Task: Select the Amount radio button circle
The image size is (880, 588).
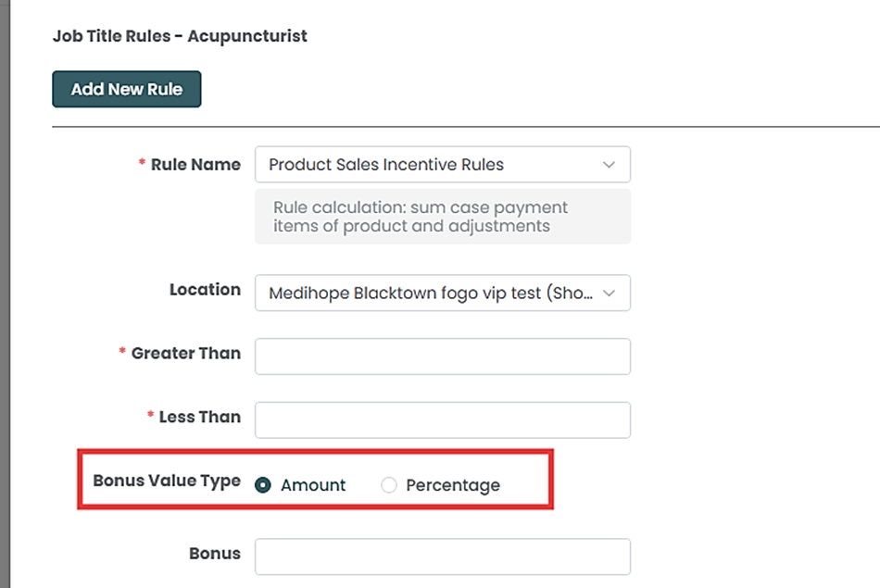Action: click(x=263, y=485)
